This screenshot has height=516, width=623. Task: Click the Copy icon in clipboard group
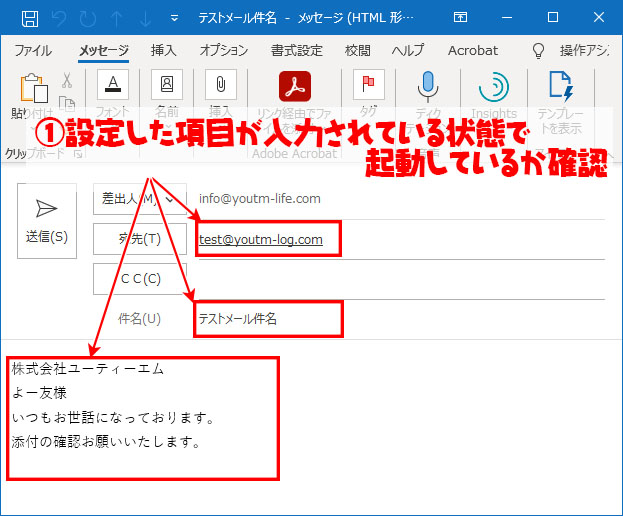click(67, 104)
